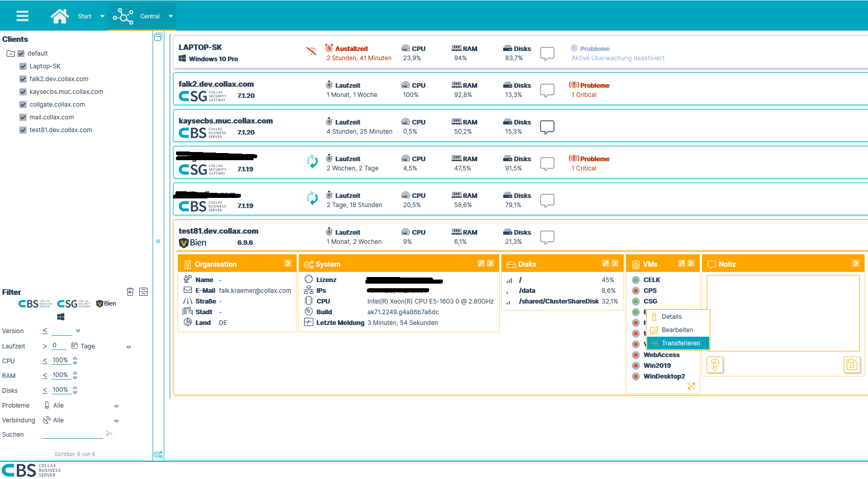
Task: Open the LAPTOP-SK client card
Action: pyautogui.click(x=201, y=47)
